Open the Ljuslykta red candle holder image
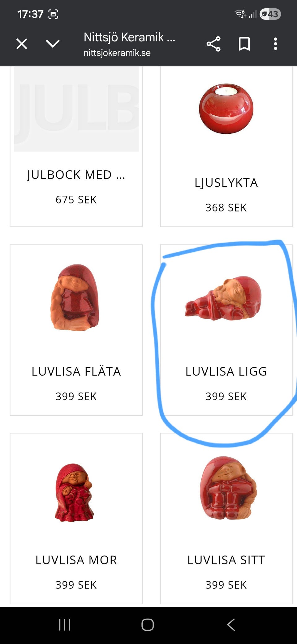This screenshot has width=297, height=644. tap(226, 108)
